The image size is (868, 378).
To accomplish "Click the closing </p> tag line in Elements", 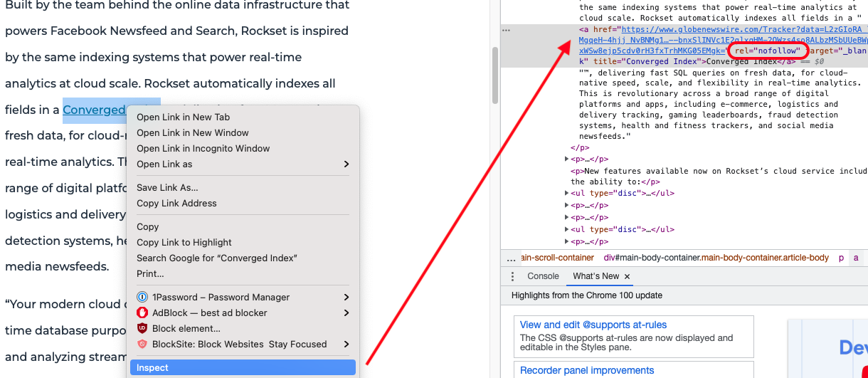I will tap(578, 147).
